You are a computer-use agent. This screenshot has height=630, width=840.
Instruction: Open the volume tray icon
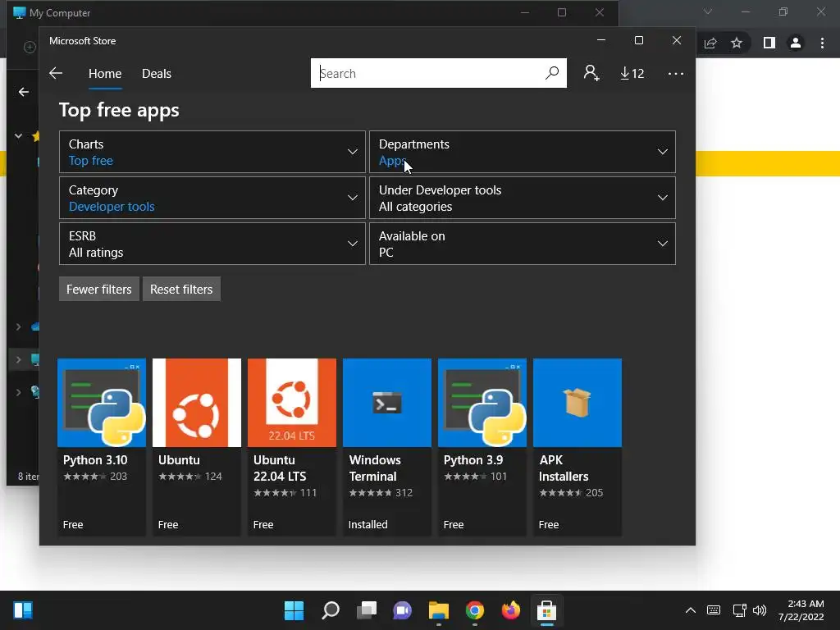[760, 610]
